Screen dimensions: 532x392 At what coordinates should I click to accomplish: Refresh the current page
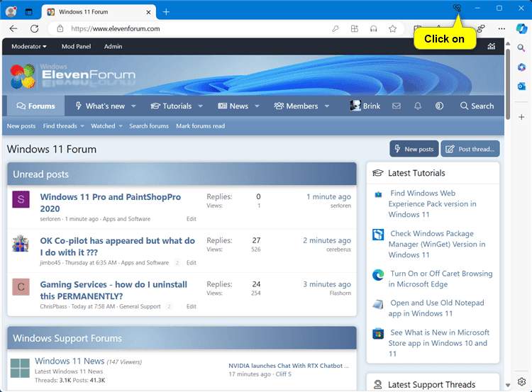coord(34,29)
